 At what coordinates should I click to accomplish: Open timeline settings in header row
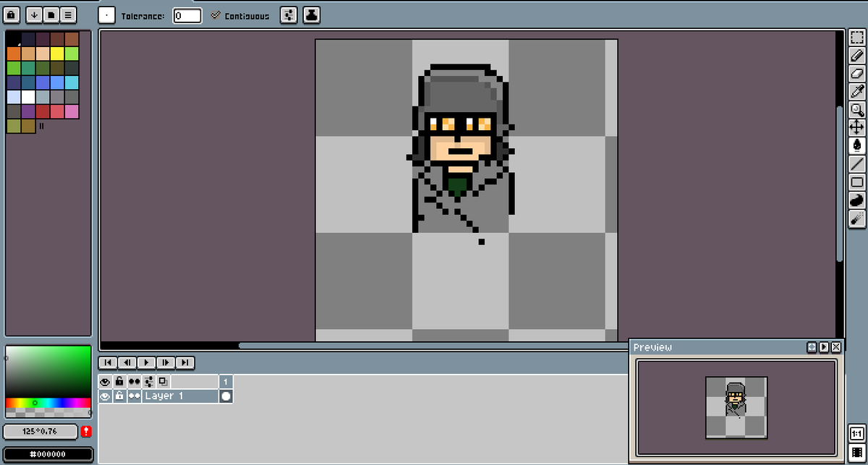(x=149, y=381)
